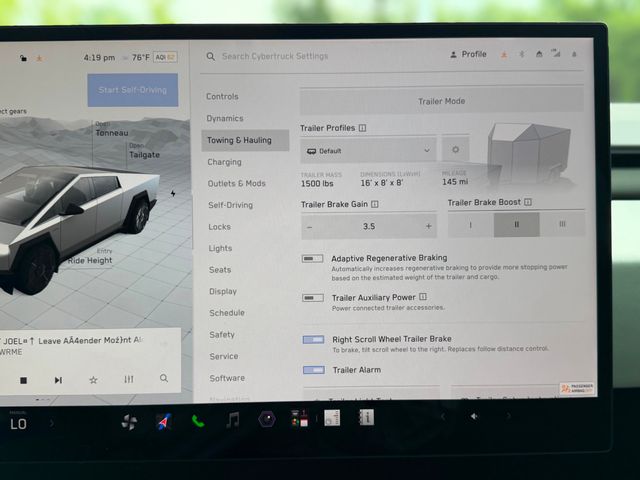Screen dimensions: 640x480
Task: Tap Start Self-Driving button
Action: point(133,90)
